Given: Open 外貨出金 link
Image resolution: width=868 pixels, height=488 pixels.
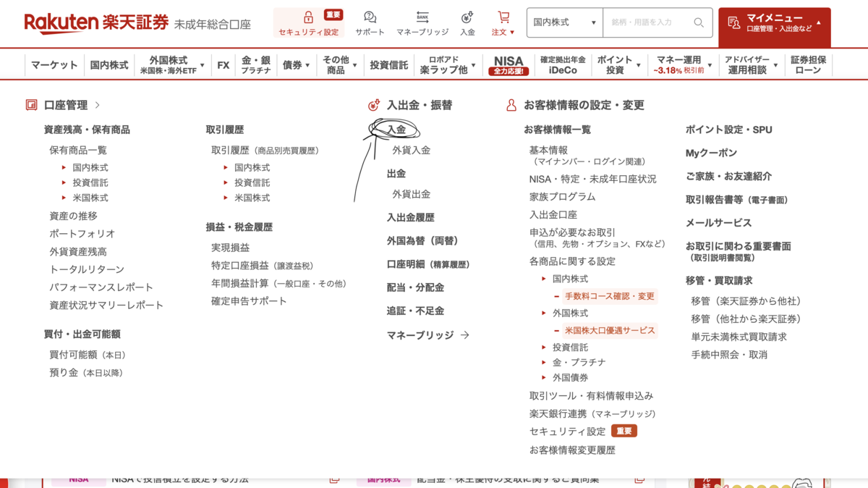Looking at the screenshot, I should 412,194.
